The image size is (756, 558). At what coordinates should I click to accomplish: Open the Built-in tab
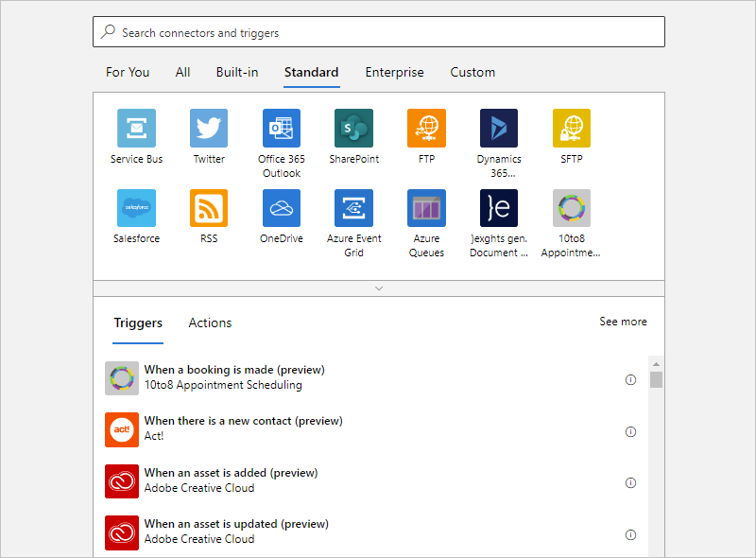[237, 73]
